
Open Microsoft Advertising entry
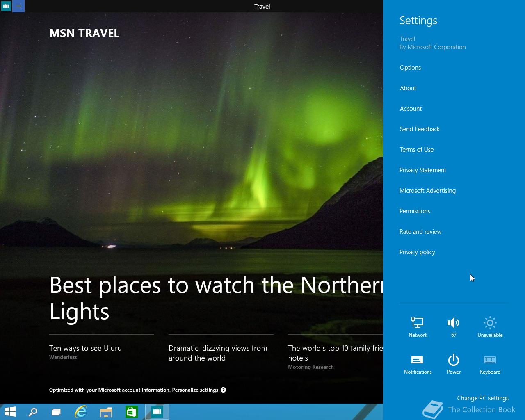coord(427,191)
